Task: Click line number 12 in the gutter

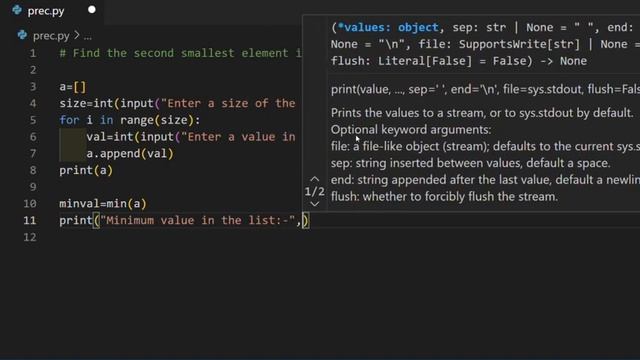Action: click(x=29, y=238)
